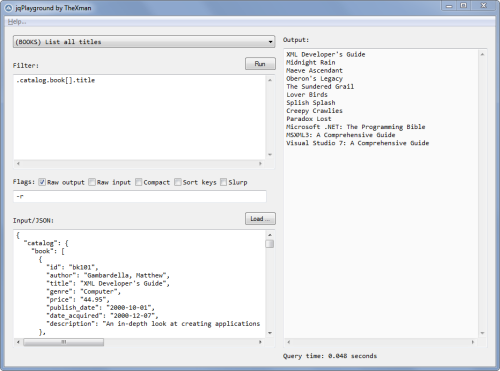Click into the flags text field showing -r
500x371 pixels.
(140, 196)
